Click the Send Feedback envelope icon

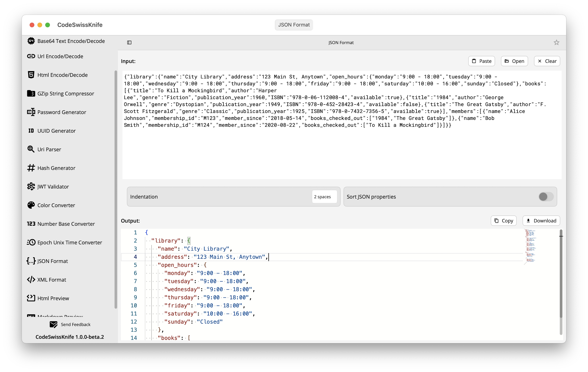click(x=53, y=324)
